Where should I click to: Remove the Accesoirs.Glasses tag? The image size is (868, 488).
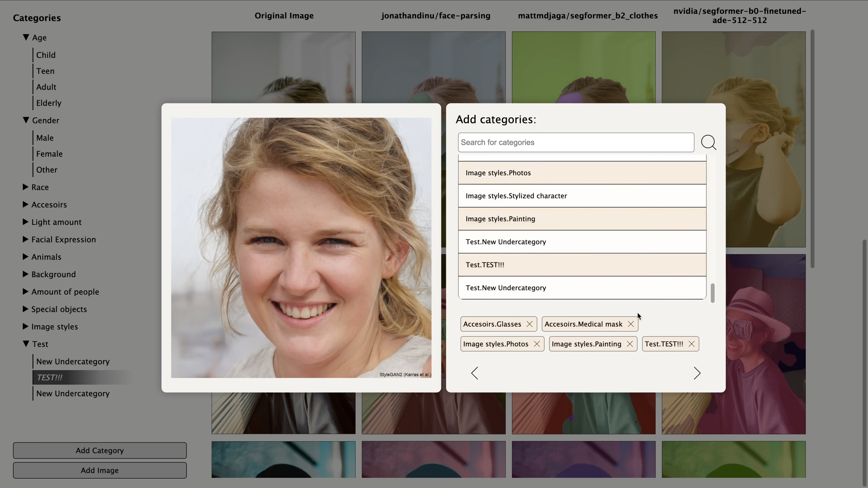(x=529, y=324)
